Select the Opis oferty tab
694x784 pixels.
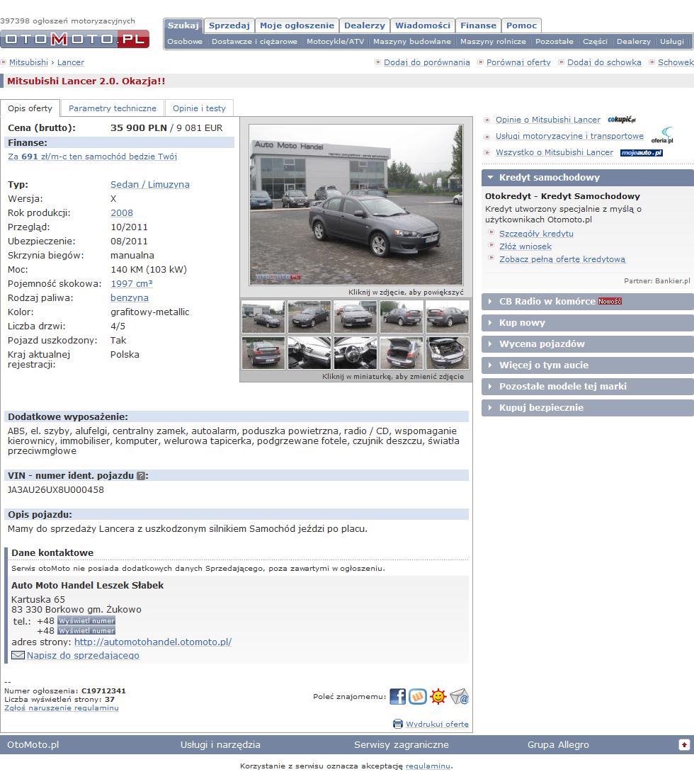pos(30,108)
